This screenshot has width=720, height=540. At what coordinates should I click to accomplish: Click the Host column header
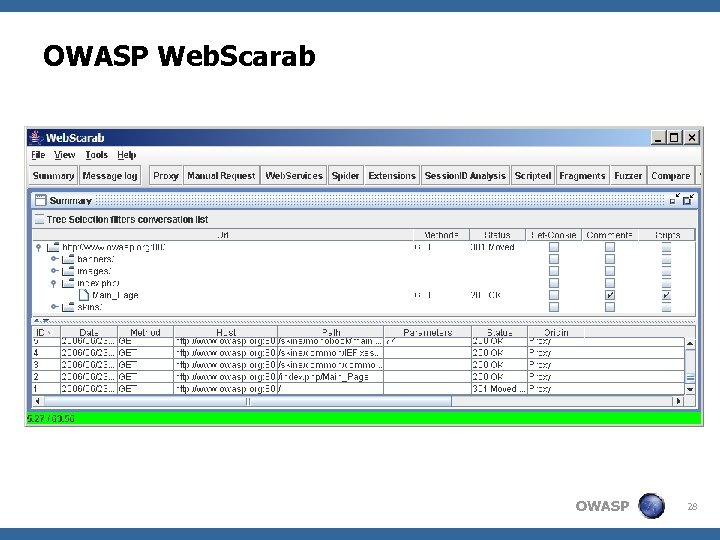[225, 332]
